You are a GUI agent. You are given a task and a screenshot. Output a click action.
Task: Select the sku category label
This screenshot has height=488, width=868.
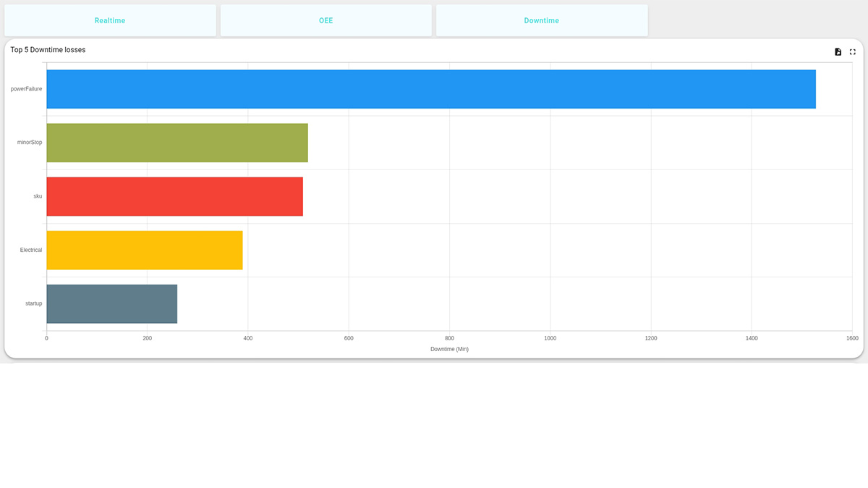coord(36,196)
